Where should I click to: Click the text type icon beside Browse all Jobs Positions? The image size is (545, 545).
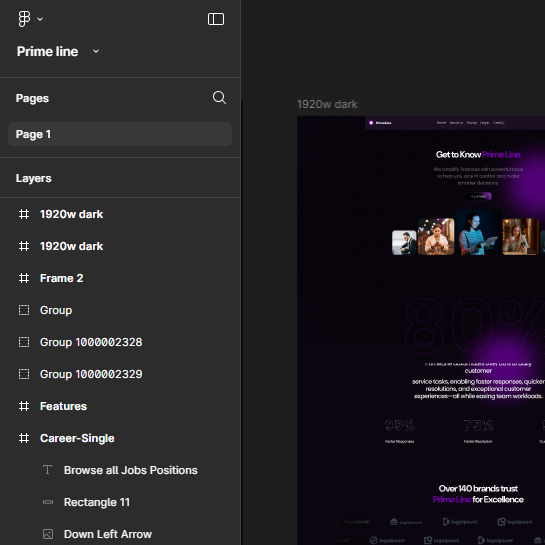click(48, 470)
